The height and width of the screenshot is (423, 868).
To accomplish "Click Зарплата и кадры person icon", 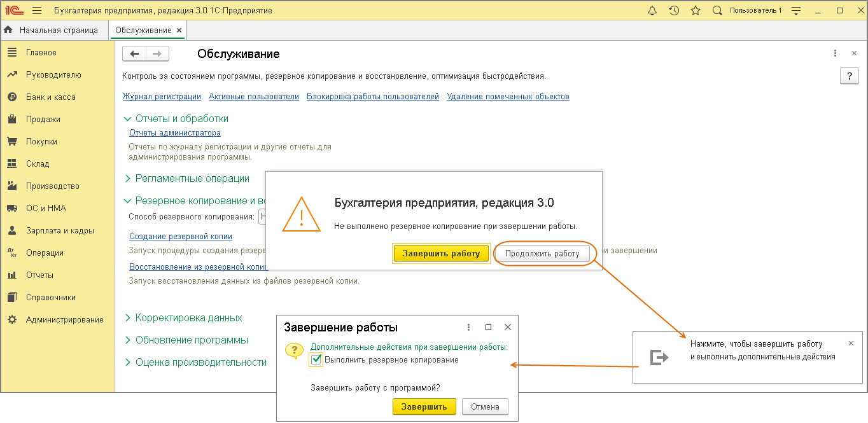I will [x=12, y=231].
